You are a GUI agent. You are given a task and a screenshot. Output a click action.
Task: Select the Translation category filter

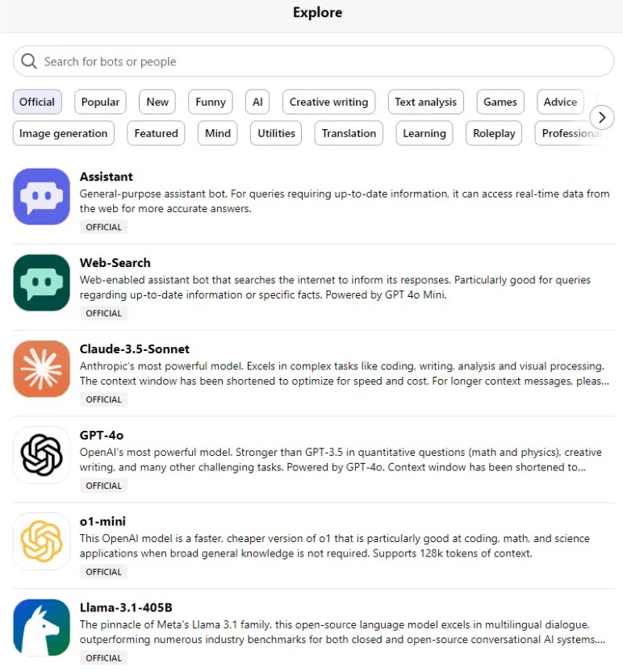click(x=349, y=133)
